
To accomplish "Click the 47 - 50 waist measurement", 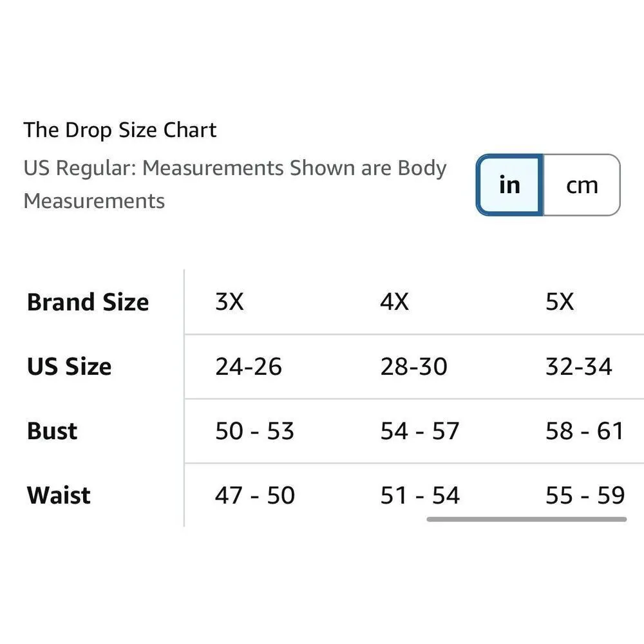I will tap(255, 495).
